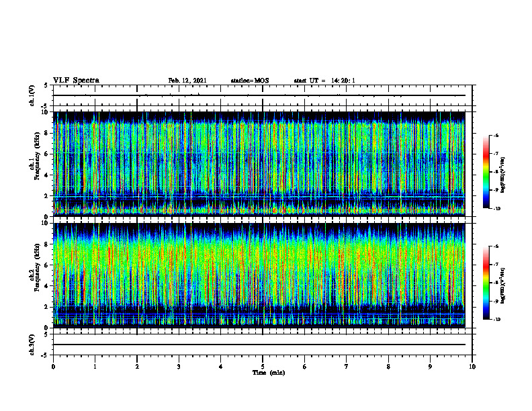Click the "5" tick on the time axis
The height and width of the screenshot is (411, 532).
click(x=263, y=367)
